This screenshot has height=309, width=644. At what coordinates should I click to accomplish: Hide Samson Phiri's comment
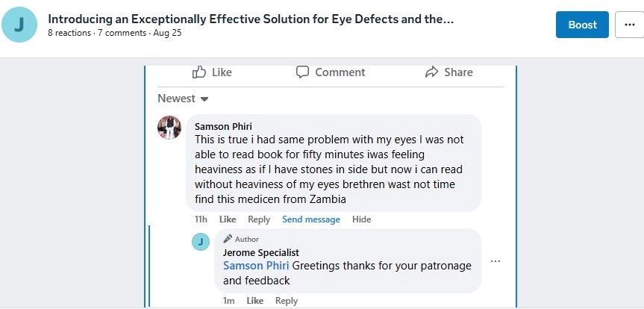(362, 219)
